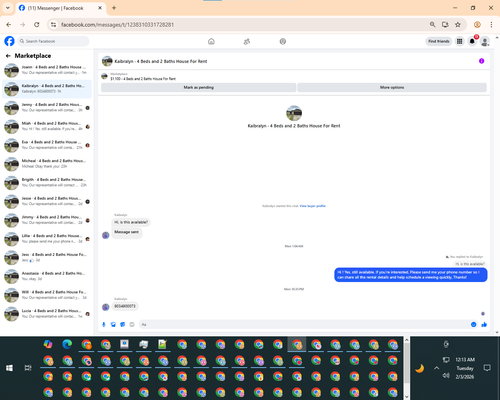The width and height of the screenshot is (500, 400).
Task: Open the taskbar clock and date
Action: [x=465, y=368]
